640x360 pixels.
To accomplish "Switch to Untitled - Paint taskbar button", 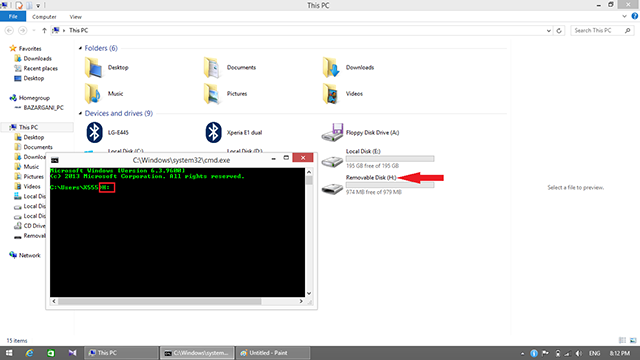I will pyautogui.click(x=273, y=353).
